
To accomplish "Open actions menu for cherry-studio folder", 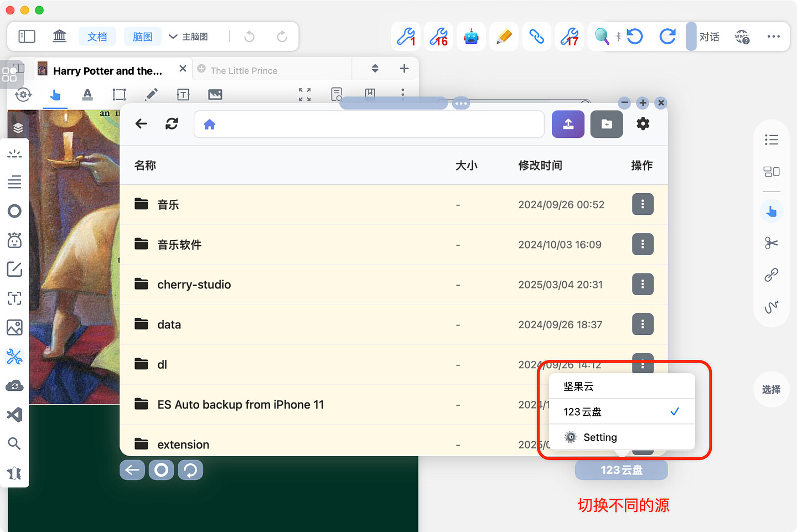I will [x=643, y=284].
